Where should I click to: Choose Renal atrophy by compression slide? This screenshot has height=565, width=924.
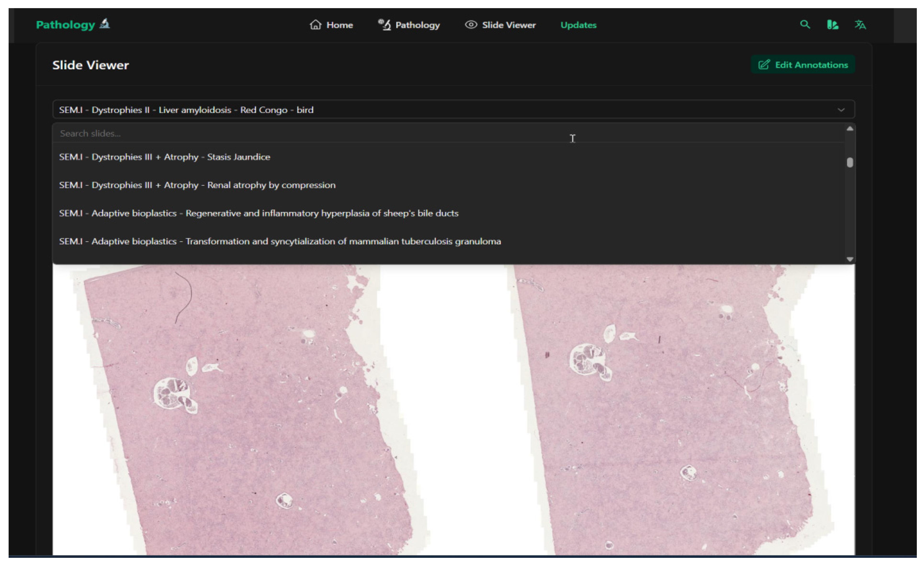coord(197,185)
